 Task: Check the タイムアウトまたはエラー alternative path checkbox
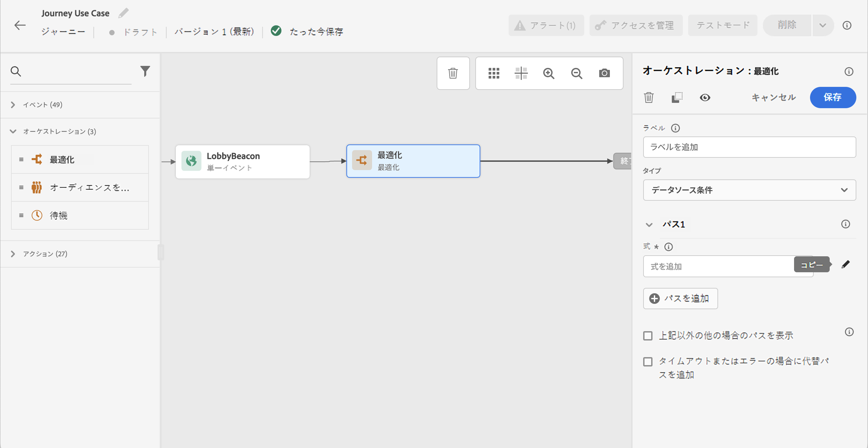648,361
